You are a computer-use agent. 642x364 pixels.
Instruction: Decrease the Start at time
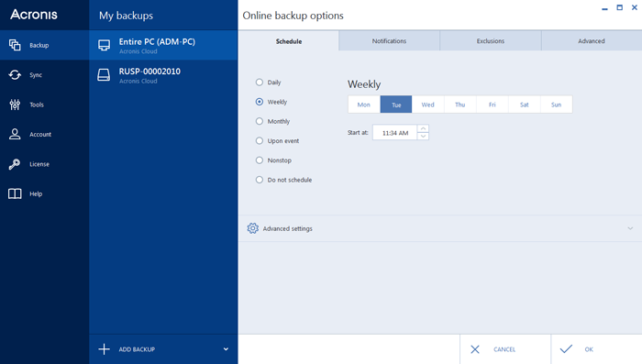(x=423, y=137)
